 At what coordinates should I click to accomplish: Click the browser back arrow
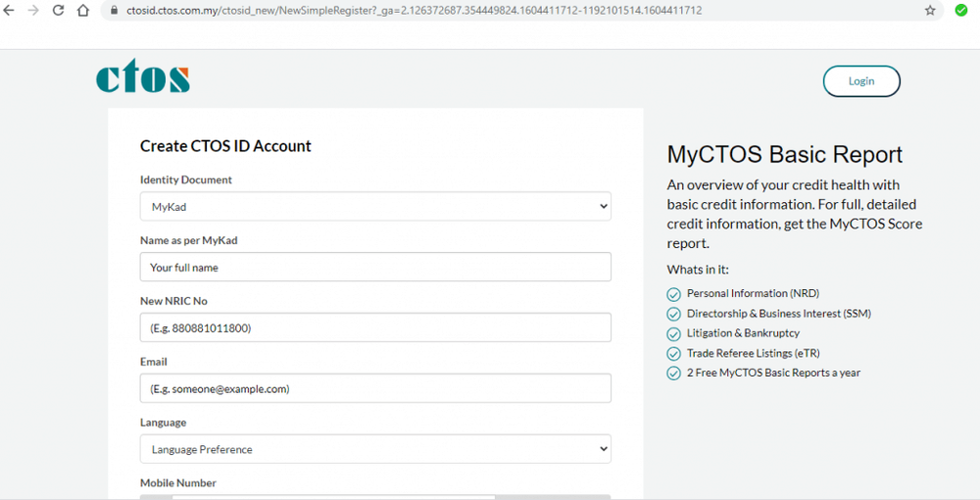pyautogui.click(x=8, y=11)
